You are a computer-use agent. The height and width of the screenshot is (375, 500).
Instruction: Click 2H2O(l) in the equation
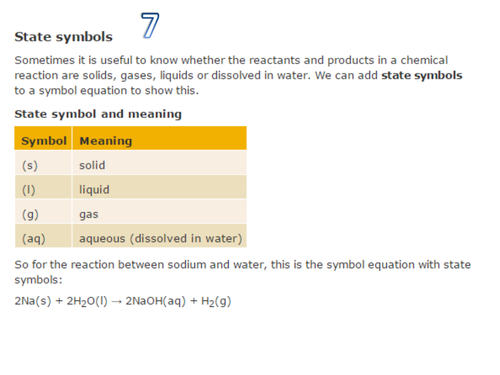(x=87, y=301)
